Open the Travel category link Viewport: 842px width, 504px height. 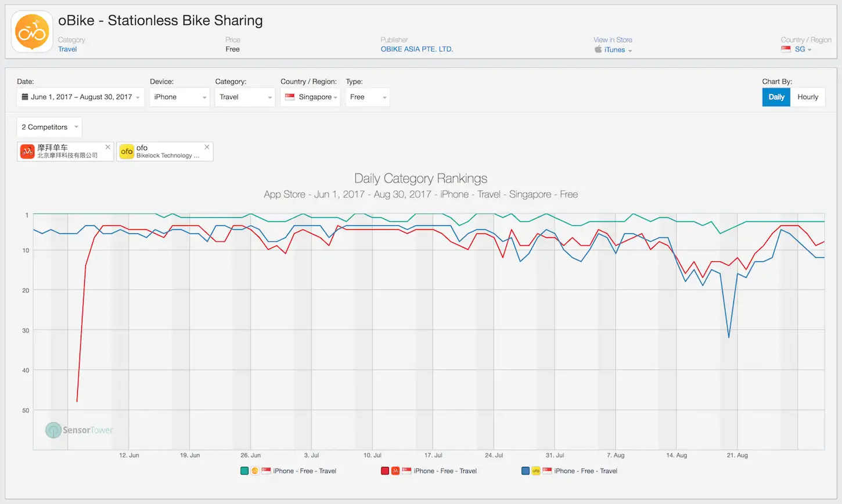(x=67, y=49)
